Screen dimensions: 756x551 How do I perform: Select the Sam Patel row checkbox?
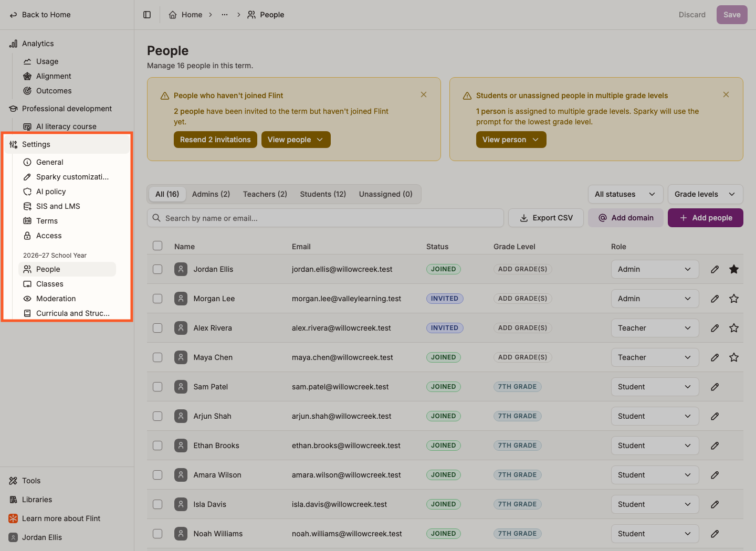[x=157, y=387]
